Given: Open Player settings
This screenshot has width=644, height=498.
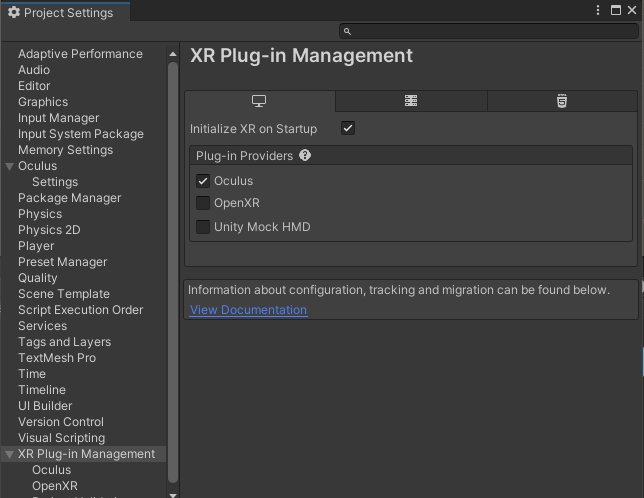Looking at the screenshot, I should click(36, 246).
